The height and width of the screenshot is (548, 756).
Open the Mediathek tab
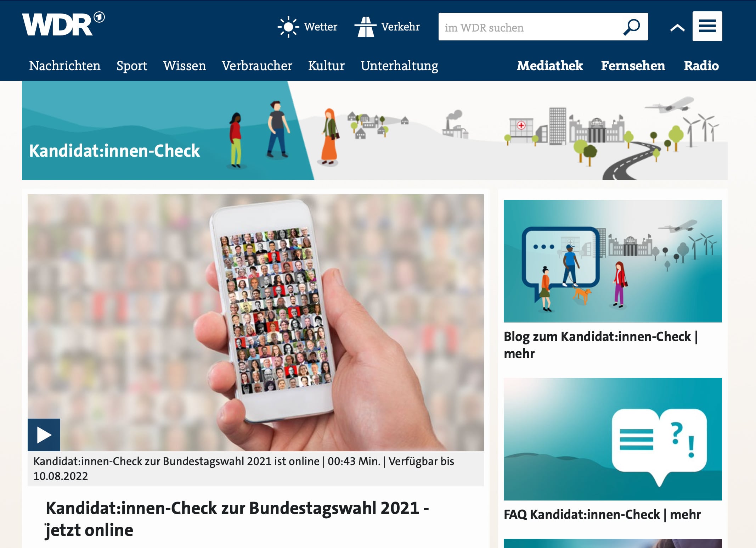[x=549, y=66]
